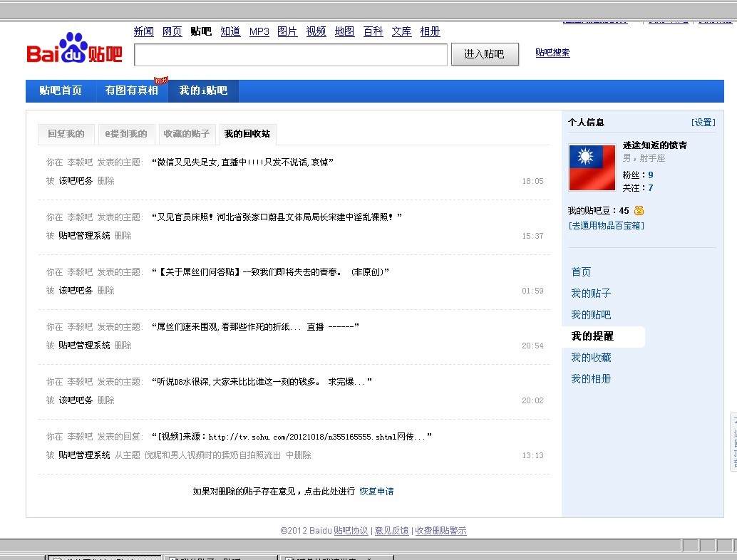737x560 pixels.
Task: Click the 进入贴吧 button
Action: coord(485,54)
